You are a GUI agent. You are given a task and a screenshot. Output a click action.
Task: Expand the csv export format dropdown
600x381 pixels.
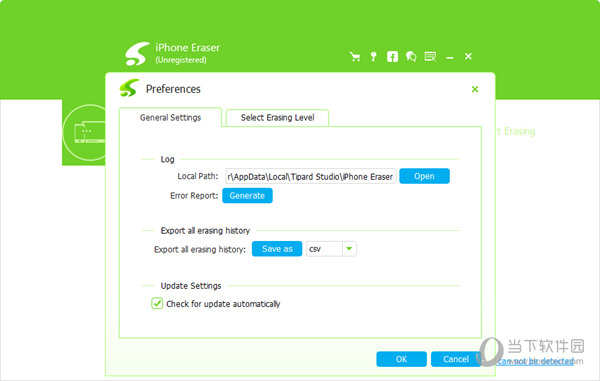click(x=349, y=249)
